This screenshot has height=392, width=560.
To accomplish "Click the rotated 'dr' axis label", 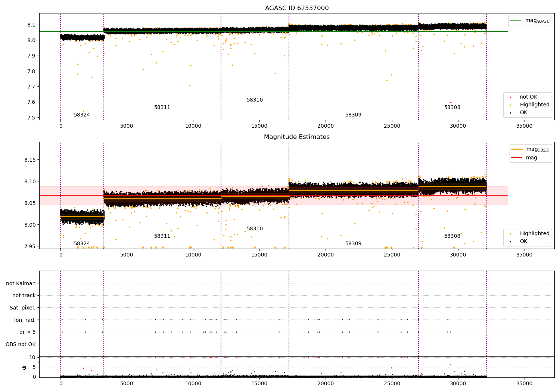I will 24,367.
